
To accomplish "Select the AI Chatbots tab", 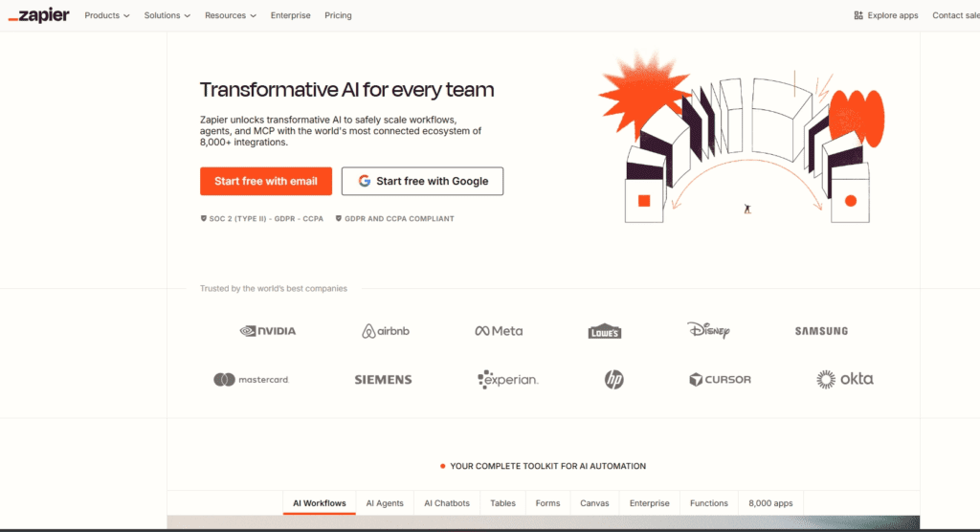I will tap(447, 503).
